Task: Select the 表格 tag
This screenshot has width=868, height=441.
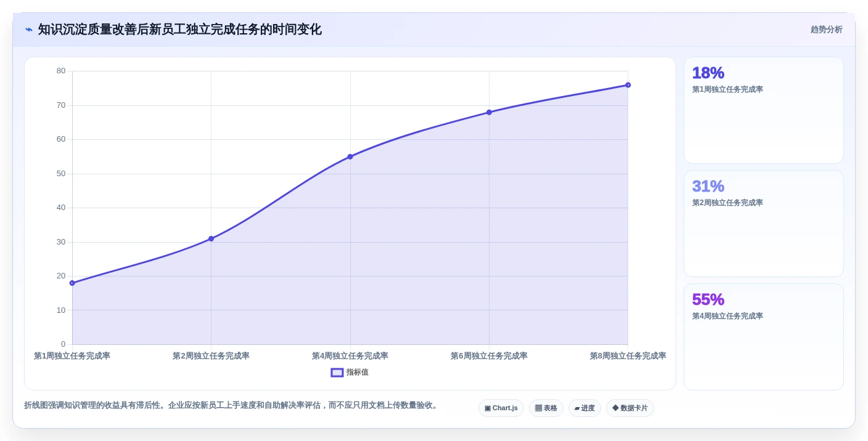Action: coord(546,408)
